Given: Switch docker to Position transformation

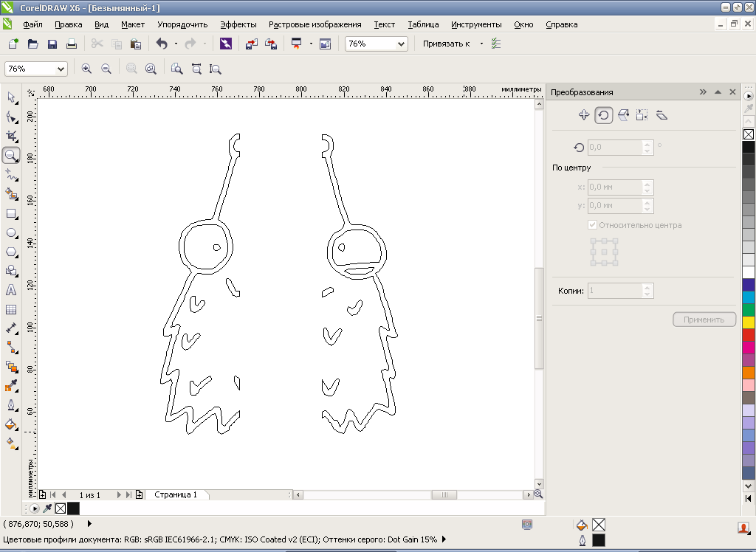Looking at the screenshot, I should click(x=584, y=114).
